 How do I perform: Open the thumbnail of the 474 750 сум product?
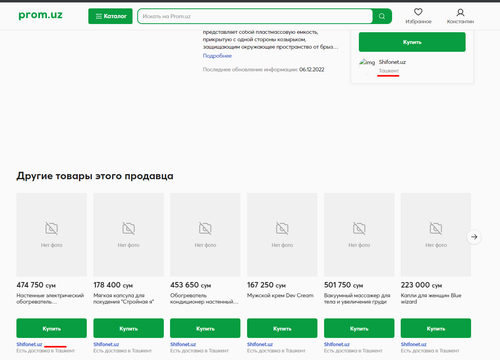(52, 235)
